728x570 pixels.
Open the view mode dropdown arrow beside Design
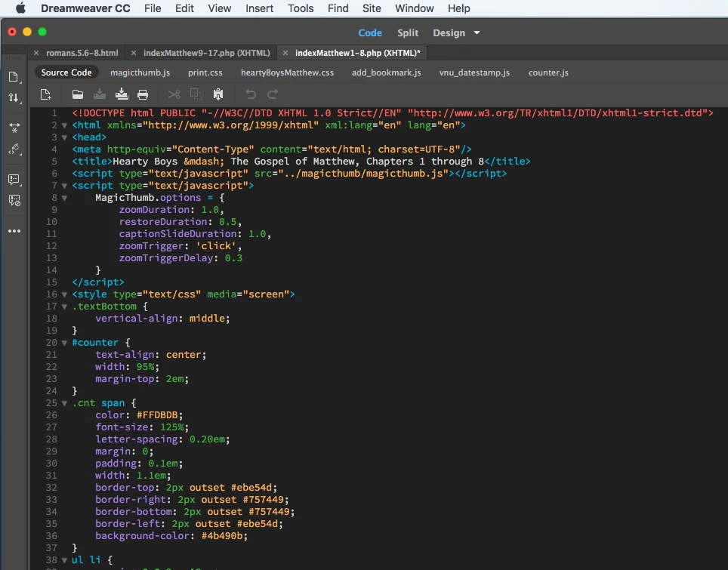[x=477, y=33]
